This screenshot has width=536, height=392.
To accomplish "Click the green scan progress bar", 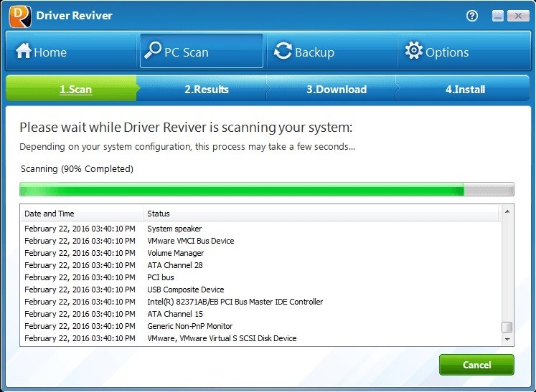I will (267, 189).
